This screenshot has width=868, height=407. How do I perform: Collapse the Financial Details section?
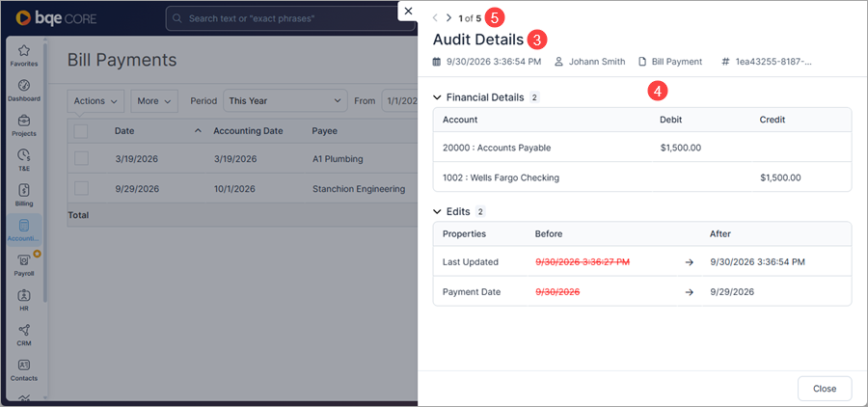(x=437, y=97)
